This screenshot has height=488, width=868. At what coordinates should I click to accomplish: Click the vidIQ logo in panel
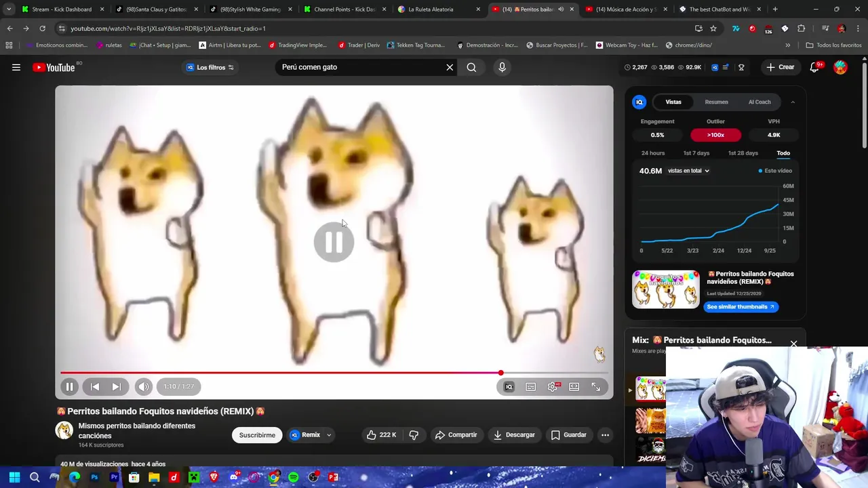click(x=639, y=102)
